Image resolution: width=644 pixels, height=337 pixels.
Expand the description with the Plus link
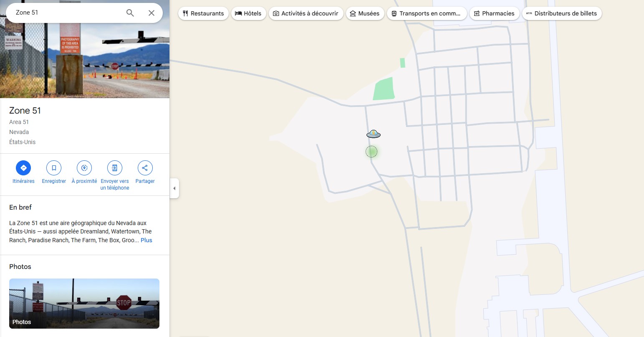point(146,240)
